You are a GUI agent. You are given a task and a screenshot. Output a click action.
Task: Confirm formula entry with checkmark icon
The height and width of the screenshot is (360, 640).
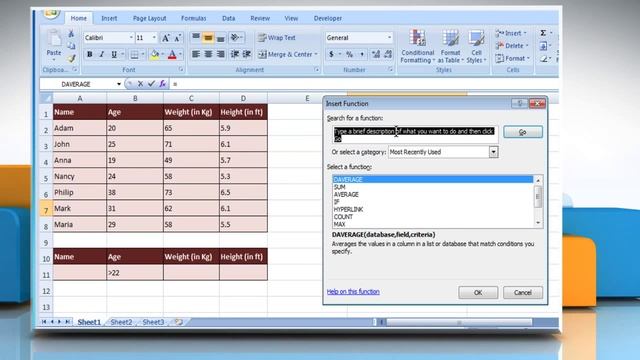(151, 84)
